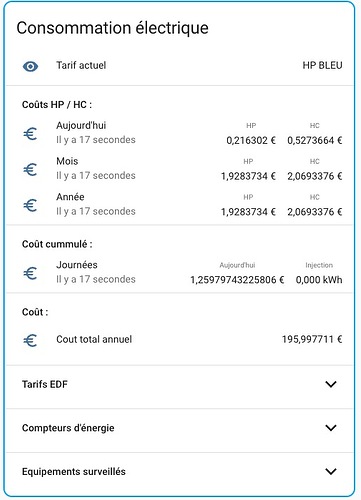The width and height of the screenshot is (361, 500).
Task: Expand the Compteurs d'énergie chevron
Action: [331, 428]
